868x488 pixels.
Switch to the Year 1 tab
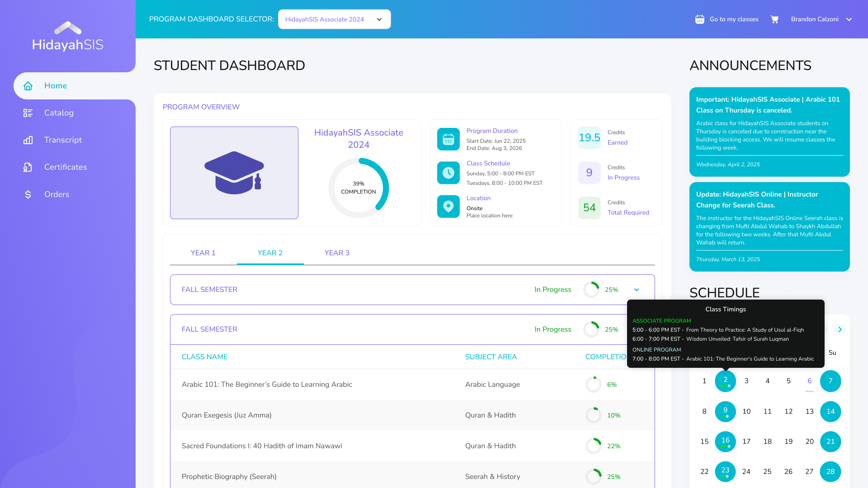203,253
